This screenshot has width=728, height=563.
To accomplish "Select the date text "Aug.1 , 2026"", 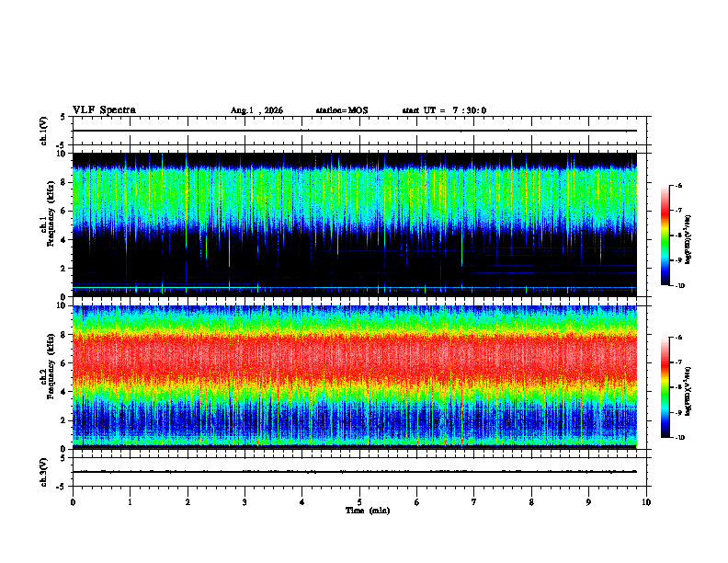I will coord(256,110).
